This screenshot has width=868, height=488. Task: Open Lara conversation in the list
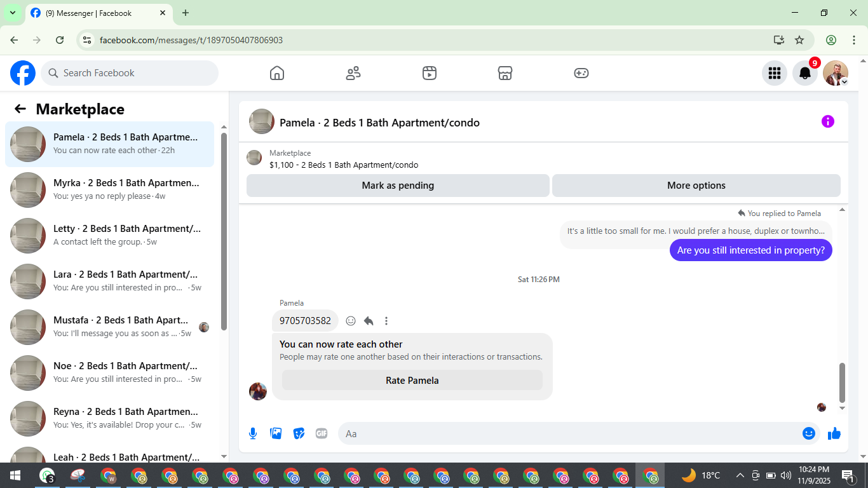(x=109, y=281)
